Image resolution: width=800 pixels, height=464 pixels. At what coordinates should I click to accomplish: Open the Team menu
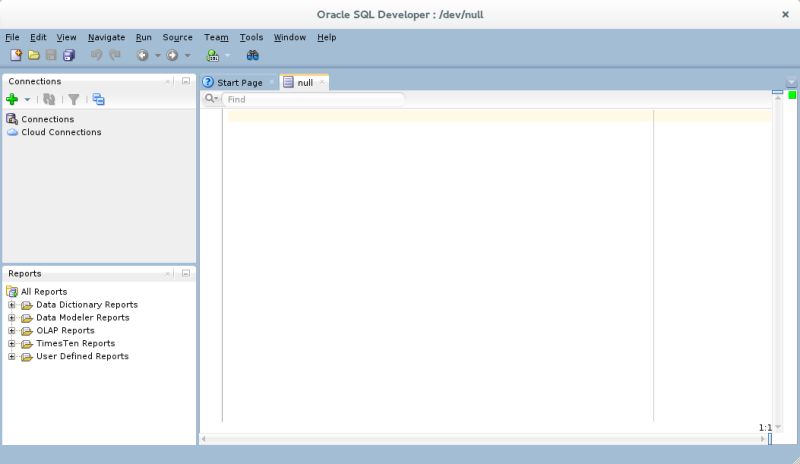(216, 37)
